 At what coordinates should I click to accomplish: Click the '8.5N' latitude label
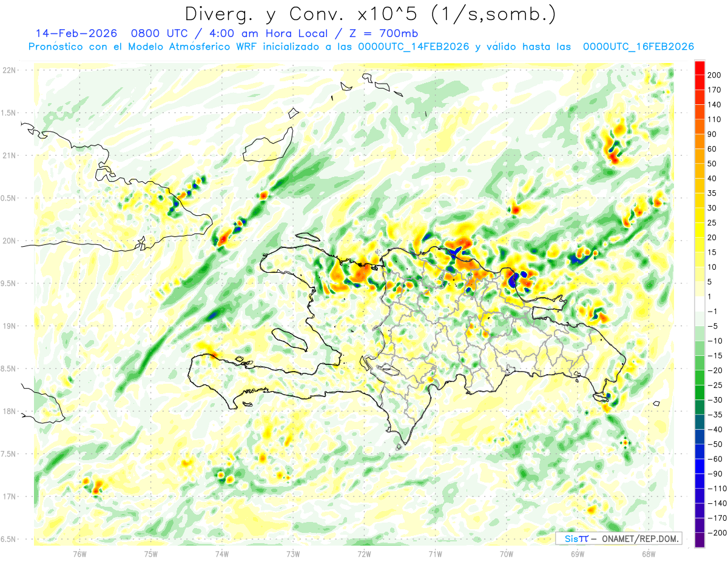pos(8,369)
